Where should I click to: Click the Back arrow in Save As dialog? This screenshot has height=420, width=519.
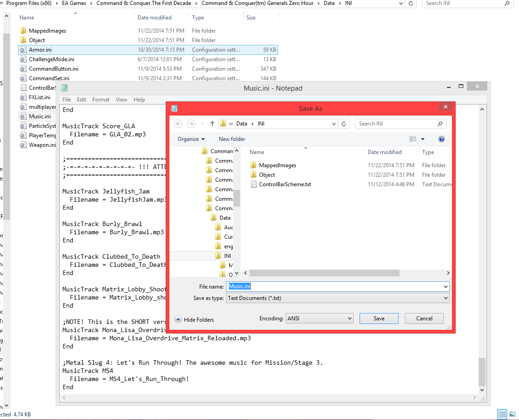click(178, 124)
